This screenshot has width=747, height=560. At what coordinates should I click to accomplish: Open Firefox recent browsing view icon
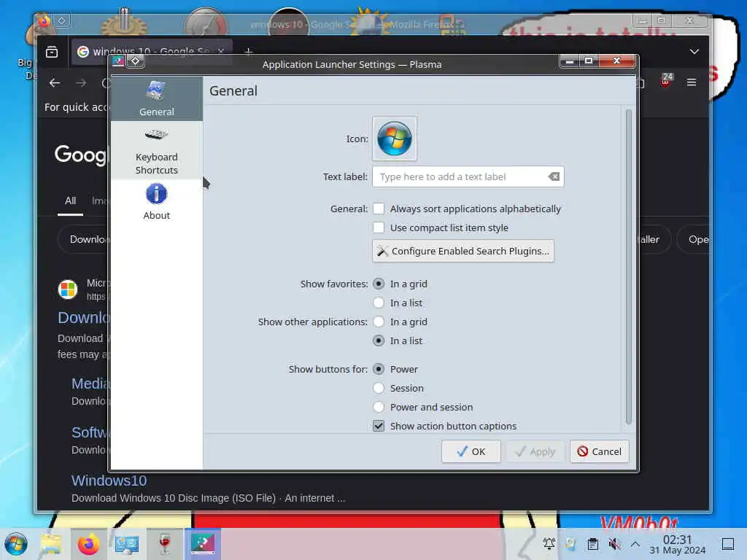pyautogui.click(x=52, y=52)
